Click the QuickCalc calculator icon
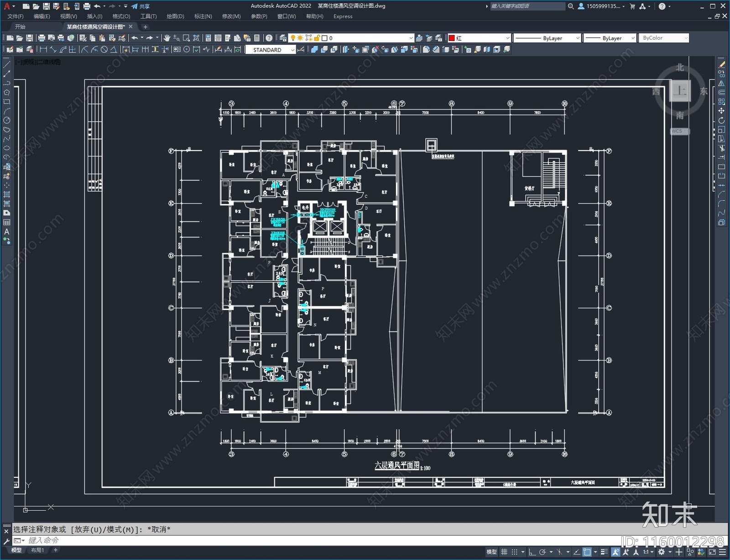Screen dimensions: 730x560 (x=257, y=38)
